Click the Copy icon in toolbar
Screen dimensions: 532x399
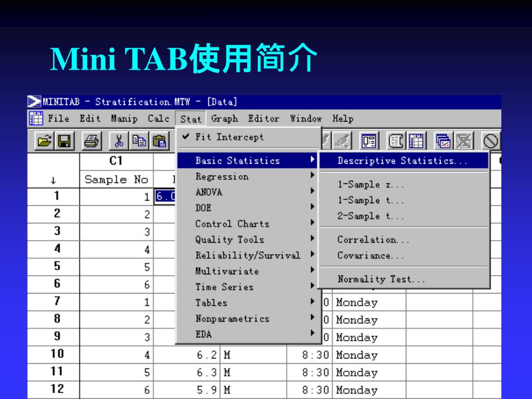click(139, 141)
